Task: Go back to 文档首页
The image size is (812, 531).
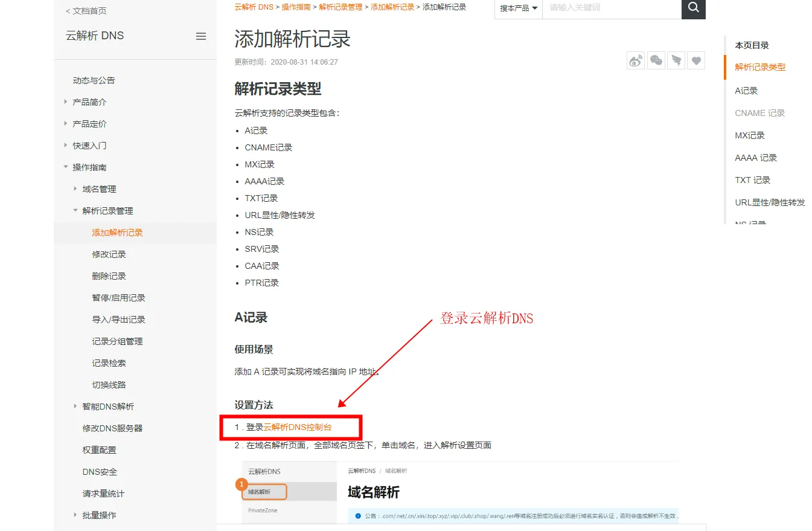Action: 86,11
